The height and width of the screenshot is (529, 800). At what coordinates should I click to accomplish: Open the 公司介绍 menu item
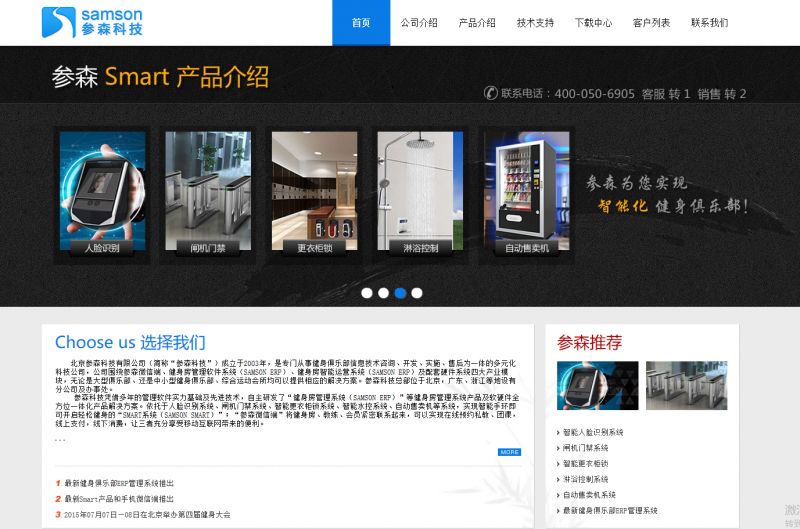tap(419, 23)
